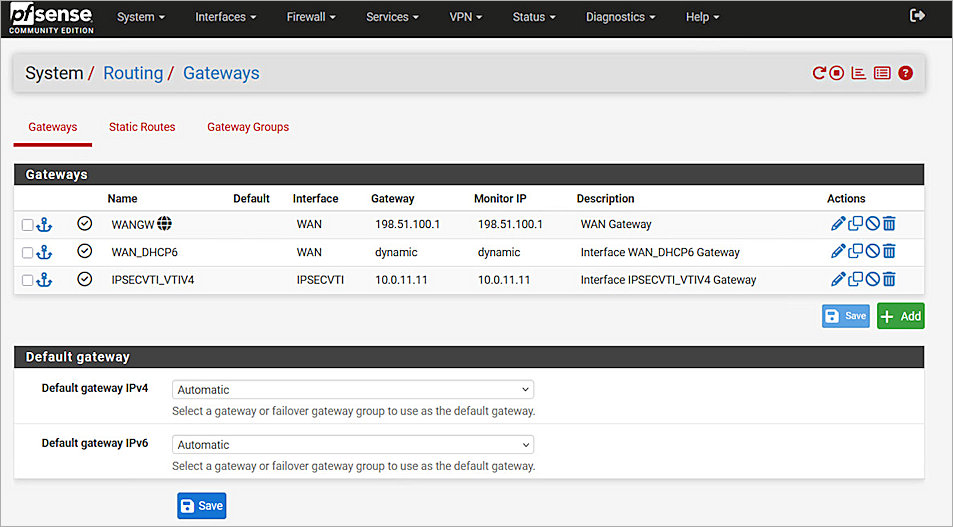Delete the IPSECVTI_VTIV4 gateway
This screenshot has height=527, width=953.
click(x=889, y=279)
